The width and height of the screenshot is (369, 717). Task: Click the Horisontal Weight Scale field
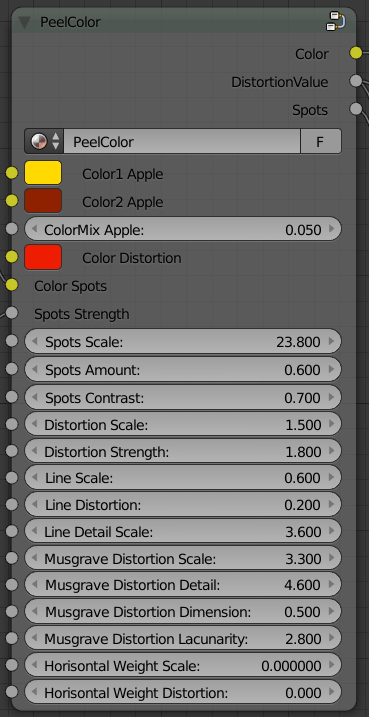tap(183, 665)
